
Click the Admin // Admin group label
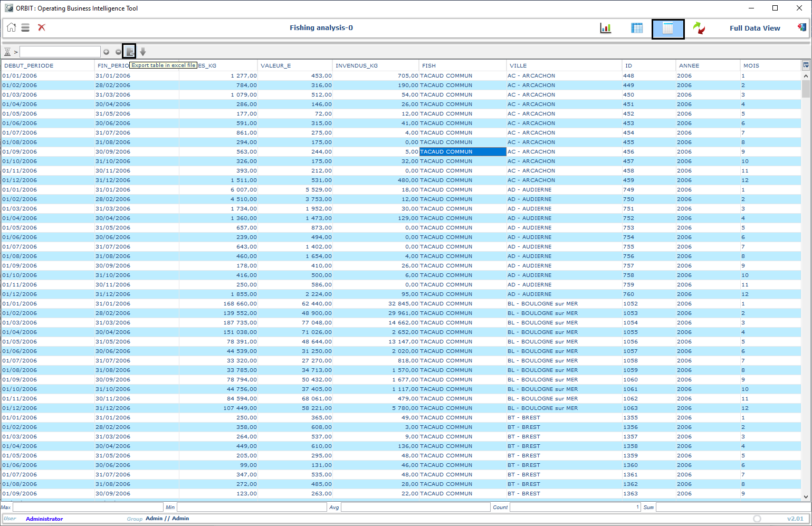[167, 519]
